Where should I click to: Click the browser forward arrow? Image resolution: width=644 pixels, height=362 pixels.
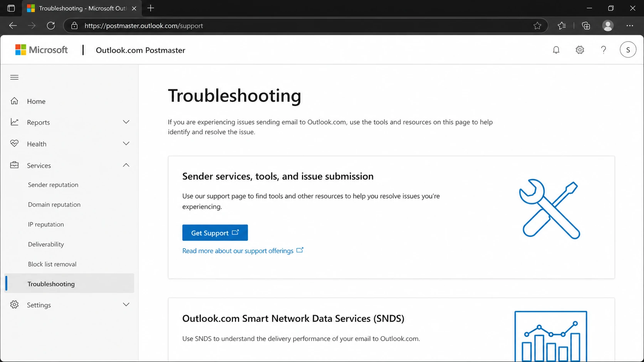(x=32, y=26)
